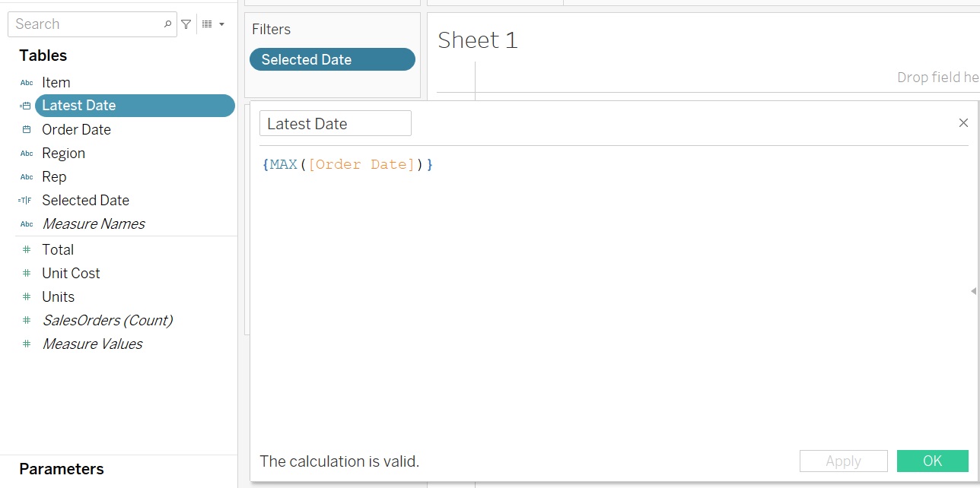Select the Rep field
This screenshot has width=980, height=488.
point(54,176)
